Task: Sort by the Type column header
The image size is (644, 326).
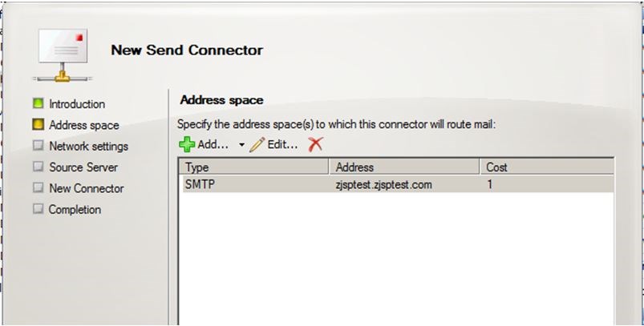Action: 253,167
